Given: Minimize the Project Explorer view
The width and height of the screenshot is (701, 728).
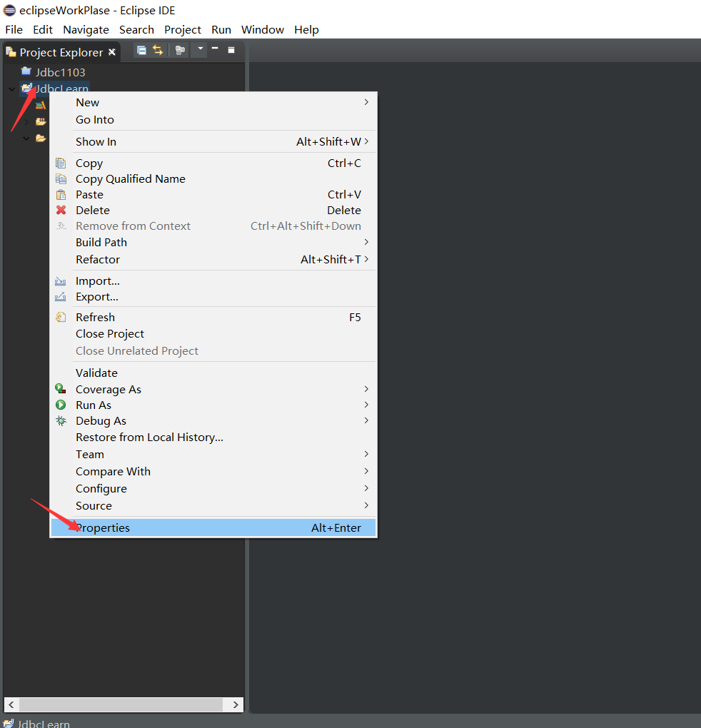Looking at the screenshot, I should click(x=215, y=49).
